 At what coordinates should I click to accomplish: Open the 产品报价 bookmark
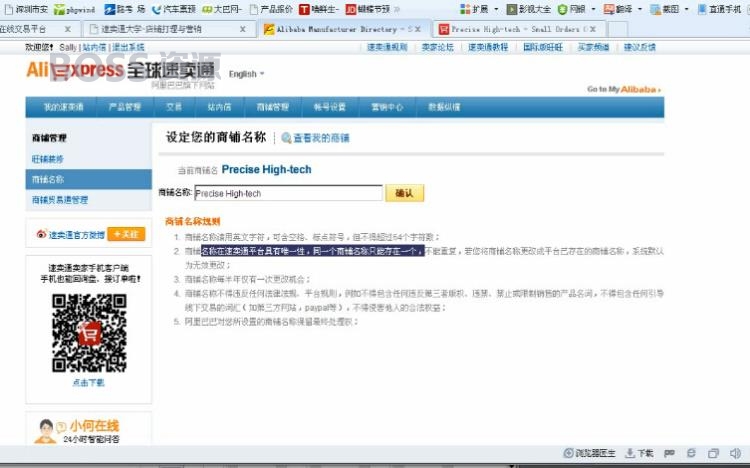pyautogui.click(x=271, y=9)
